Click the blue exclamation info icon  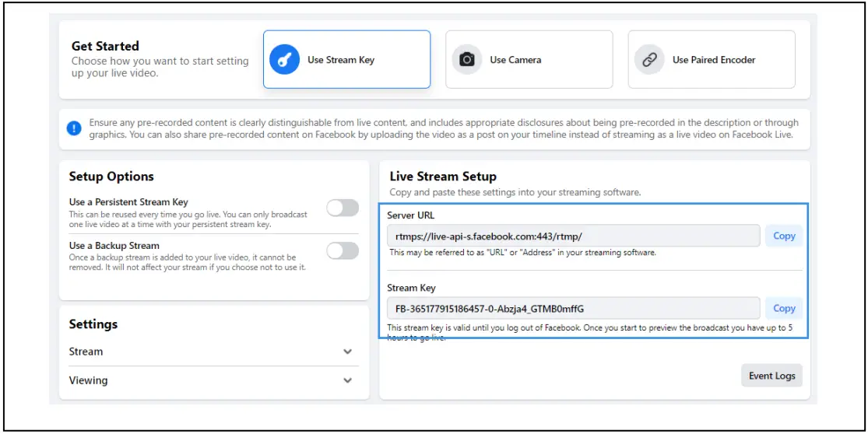[x=74, y=129]
